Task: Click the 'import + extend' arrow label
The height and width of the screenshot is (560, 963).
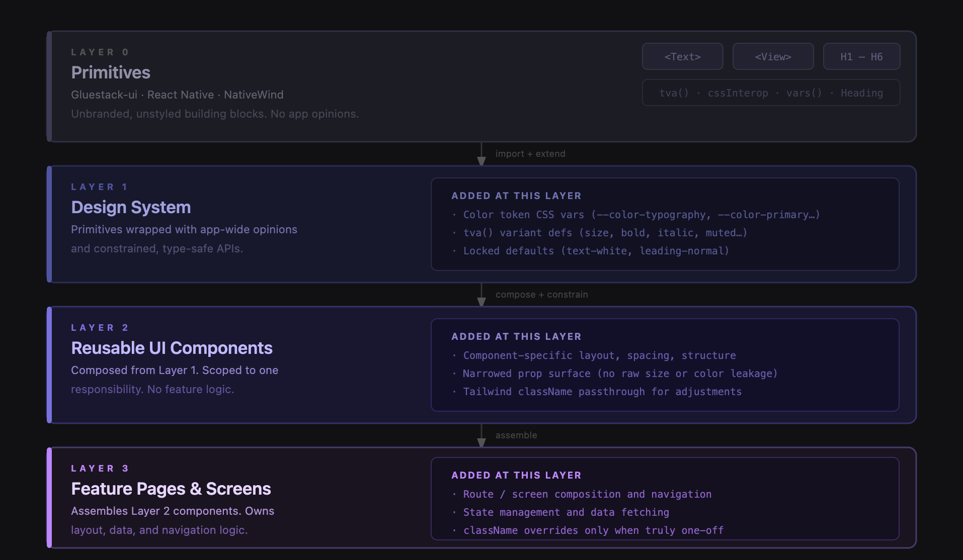Action: pyautogui.click(x=530, y=154)
